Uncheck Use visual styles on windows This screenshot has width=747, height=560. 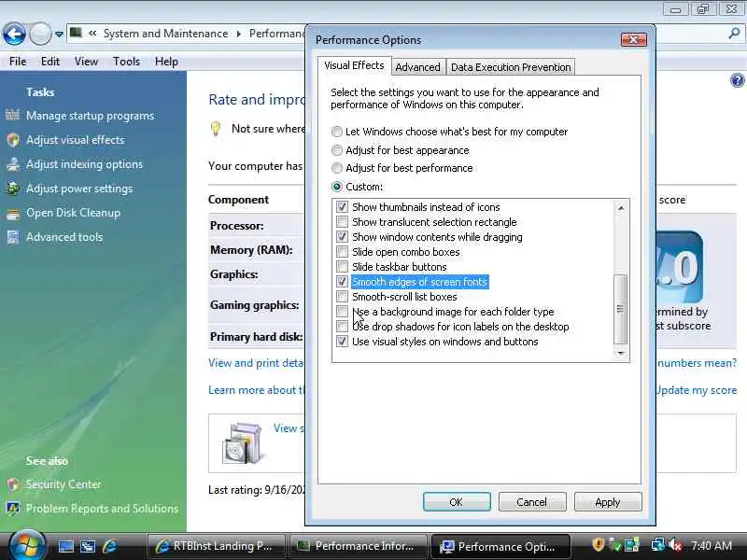(x=342, y=342)
